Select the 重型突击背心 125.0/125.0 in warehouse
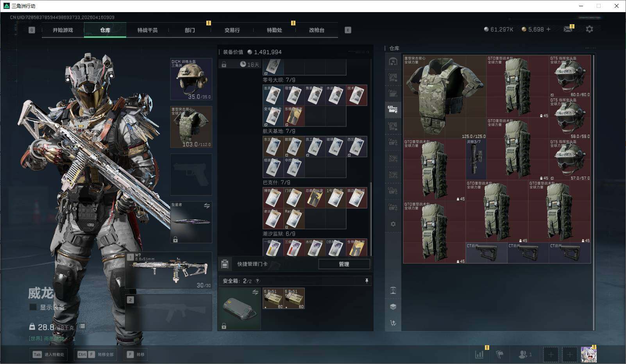 tap(445, 97)
